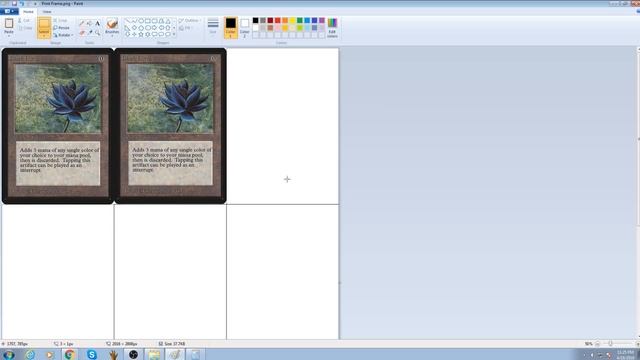Click the Paint palette taskbar icon

pyautogui.click(x=175, y=354)
